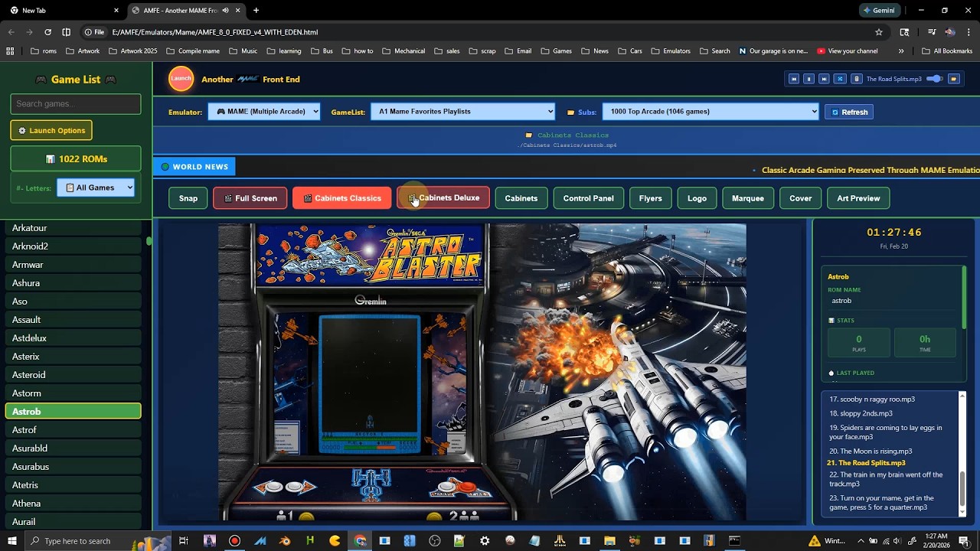980x551 pixels.
Task: Skip to previous music track
Action: (x=794, y=79)
